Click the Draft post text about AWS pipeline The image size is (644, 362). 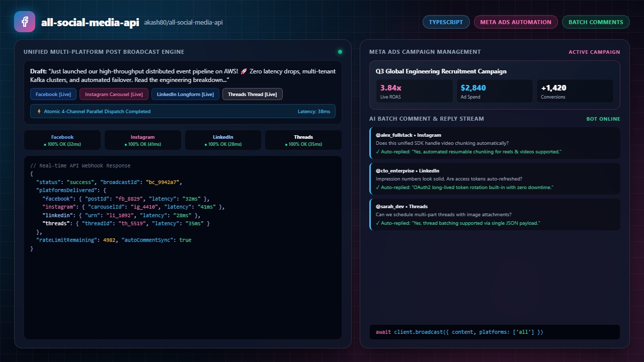183,75
